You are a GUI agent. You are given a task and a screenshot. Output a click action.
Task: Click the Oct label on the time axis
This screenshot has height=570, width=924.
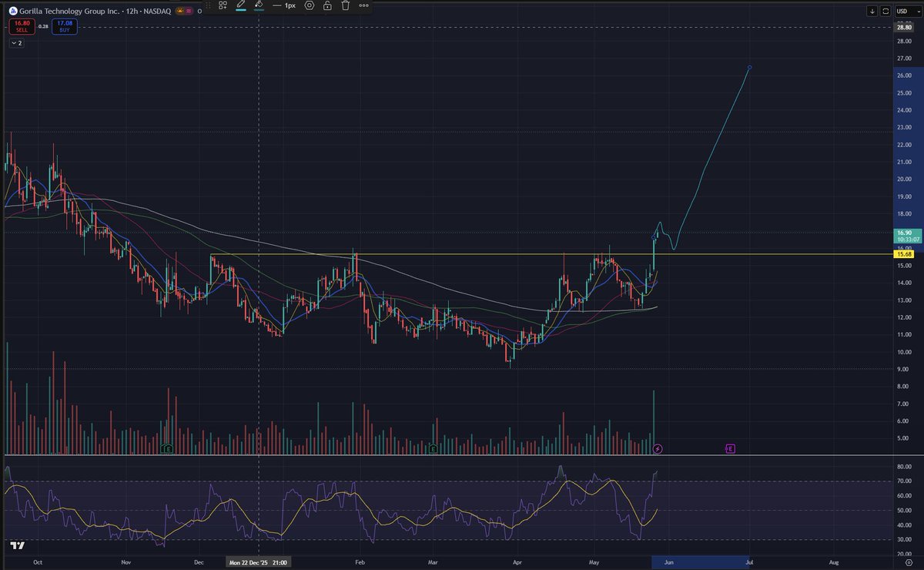[x=37, y=563]
